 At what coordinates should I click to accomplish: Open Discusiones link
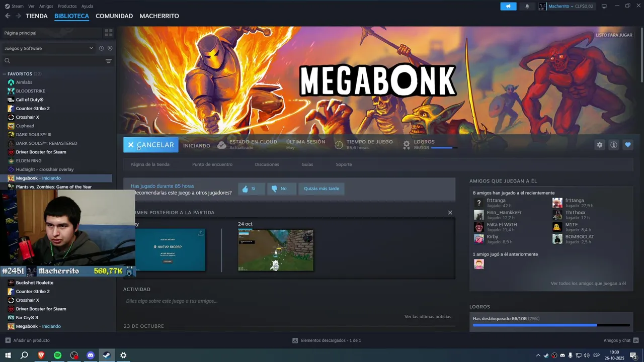tap(267, 164)
